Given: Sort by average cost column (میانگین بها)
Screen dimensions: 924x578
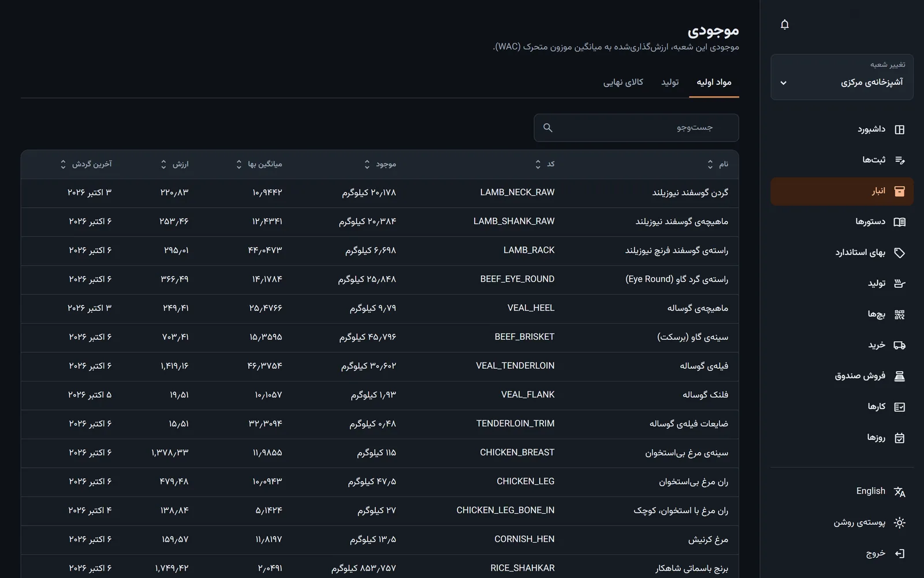Looking at the screenshot, I should coord(259,164).
